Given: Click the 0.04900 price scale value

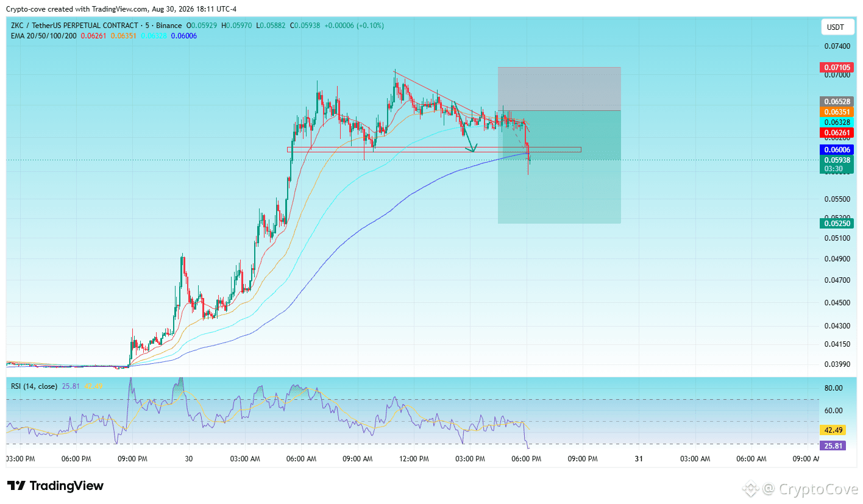Looking at the screenshot, I should point(837,259).
